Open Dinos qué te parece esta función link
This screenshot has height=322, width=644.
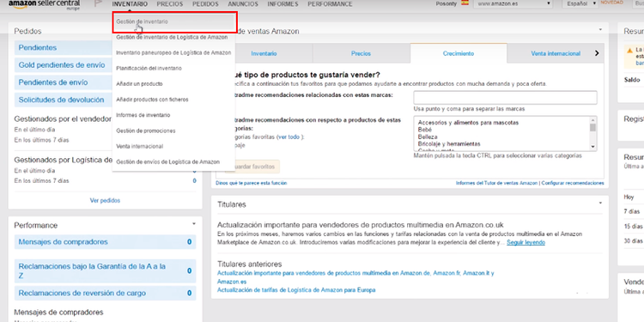(252, 183)
